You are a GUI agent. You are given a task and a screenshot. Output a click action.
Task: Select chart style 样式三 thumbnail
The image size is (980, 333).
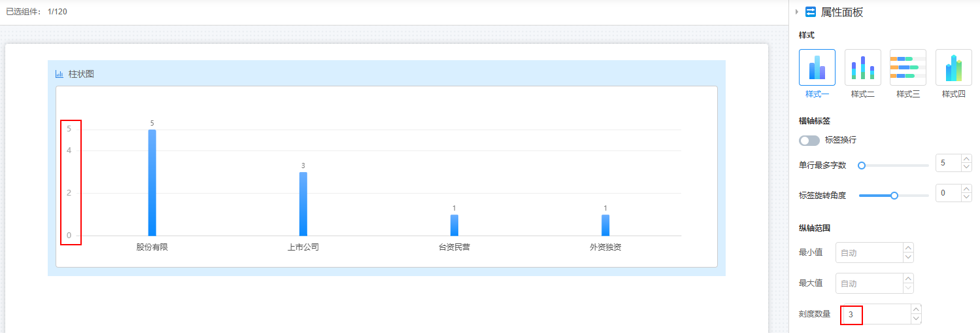point(908,67)
